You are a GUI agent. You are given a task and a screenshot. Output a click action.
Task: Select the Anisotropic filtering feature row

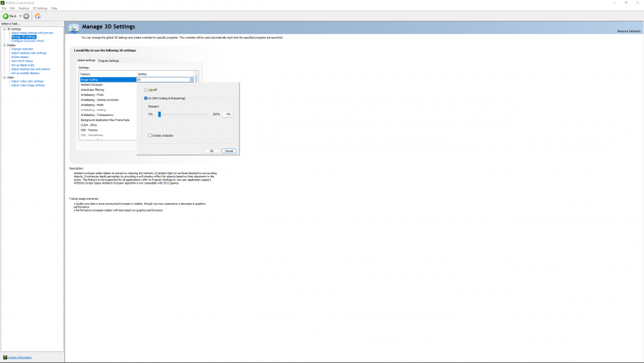[x=108, y=90]
